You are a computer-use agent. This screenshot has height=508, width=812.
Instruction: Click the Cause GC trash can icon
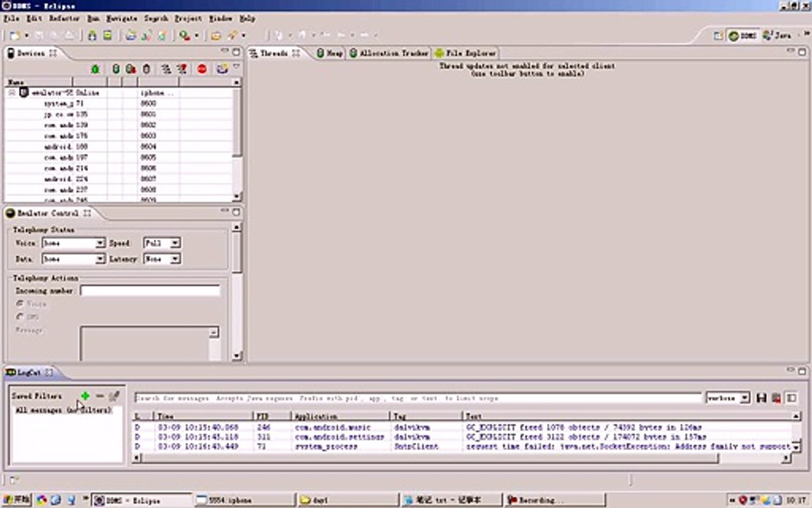click(x=147, y=69)
